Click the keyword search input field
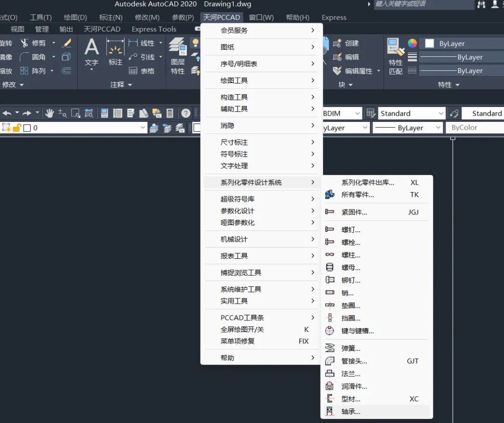 [x=424, y=4]
